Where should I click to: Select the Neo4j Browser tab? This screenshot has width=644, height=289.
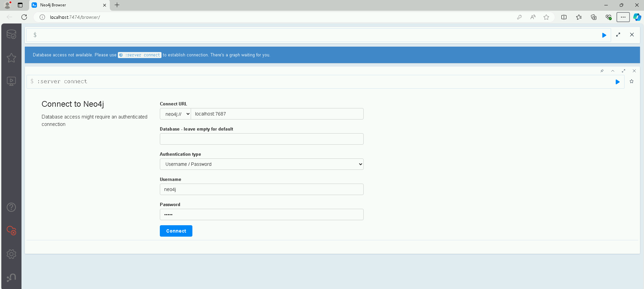click(x=69, y=5)
